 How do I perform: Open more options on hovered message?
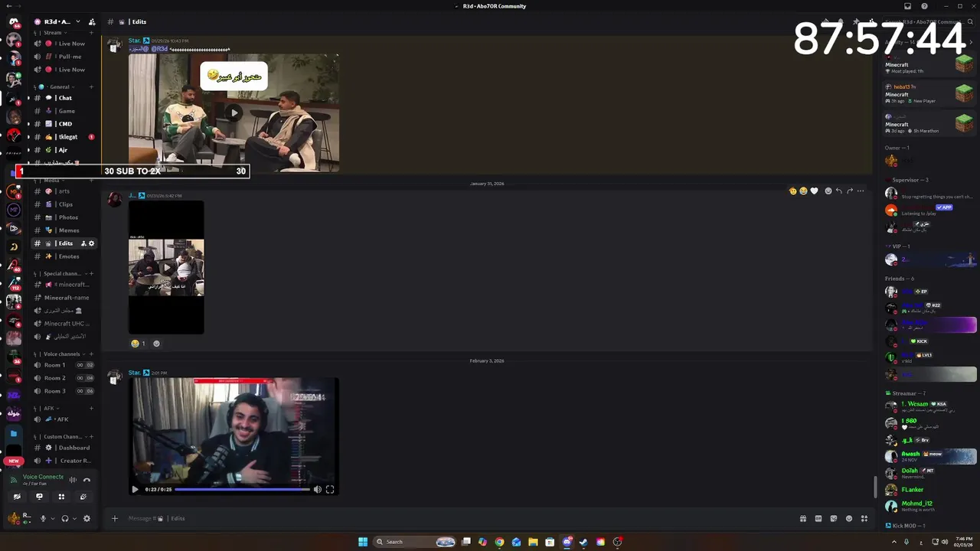pos(861,191)
